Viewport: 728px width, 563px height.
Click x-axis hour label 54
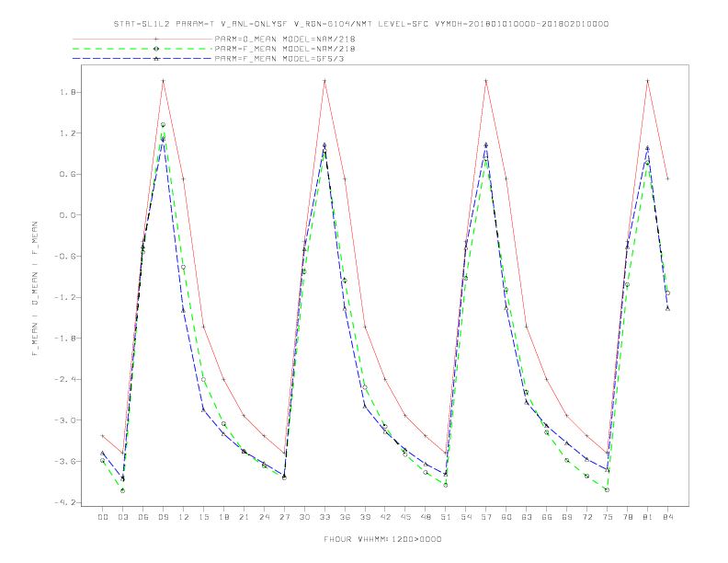[466, 517]
